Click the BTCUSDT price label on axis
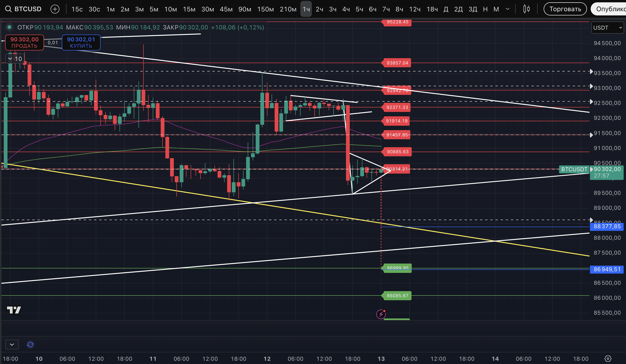626x364 pixels. [574, 169]
